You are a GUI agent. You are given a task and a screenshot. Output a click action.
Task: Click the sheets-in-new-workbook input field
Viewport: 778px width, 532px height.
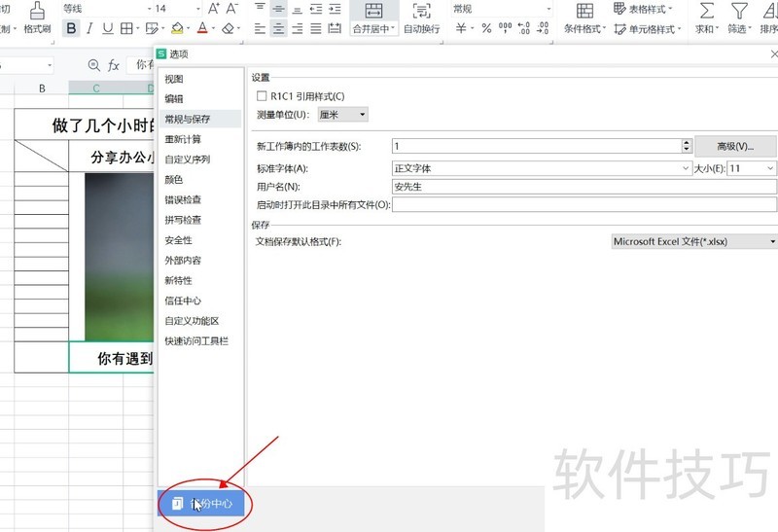538,146
